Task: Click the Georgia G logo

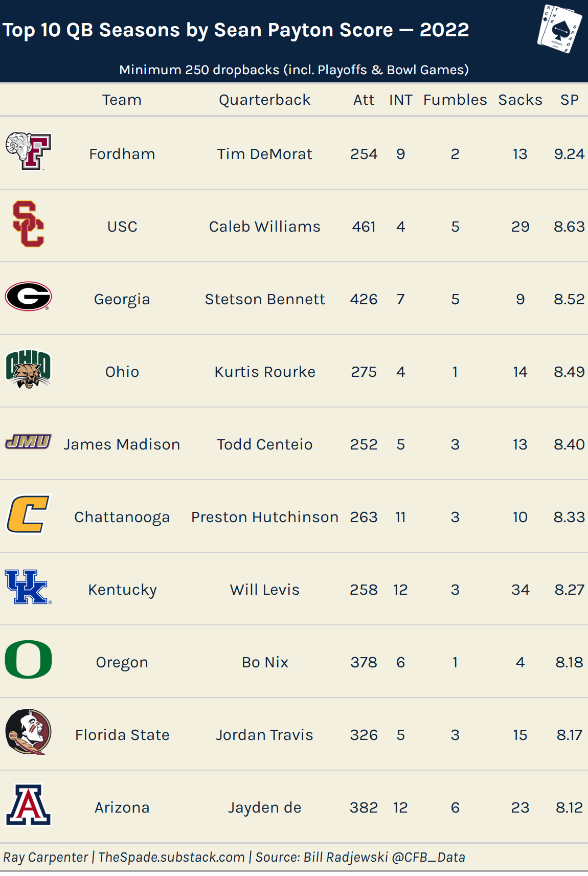Action: pyautogui.click(x=28, y=297)
